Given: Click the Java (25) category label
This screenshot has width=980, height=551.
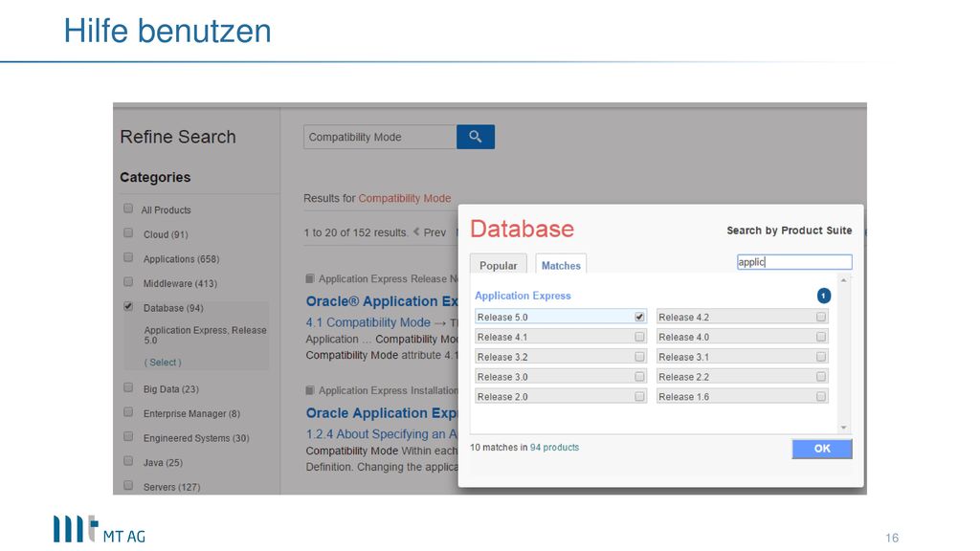Looking at the screenshot, I should [x=163, y=462].
